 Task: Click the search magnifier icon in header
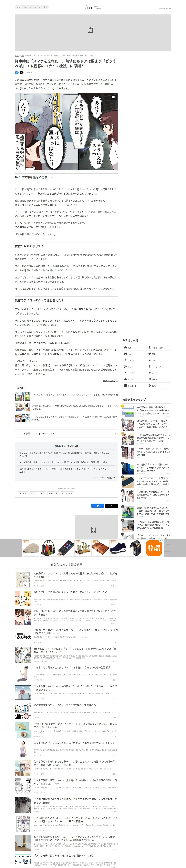[x=46, y=7]
